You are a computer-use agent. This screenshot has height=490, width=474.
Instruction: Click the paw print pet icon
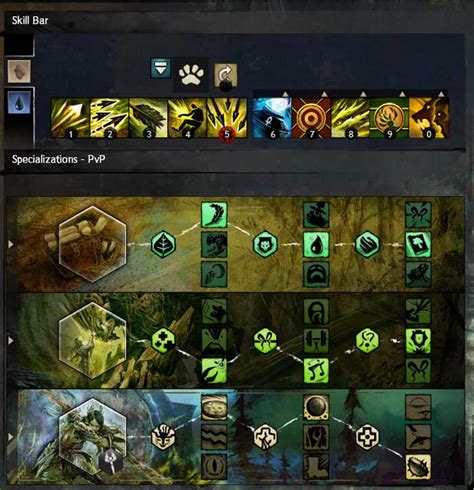click(x=191, y=75)
